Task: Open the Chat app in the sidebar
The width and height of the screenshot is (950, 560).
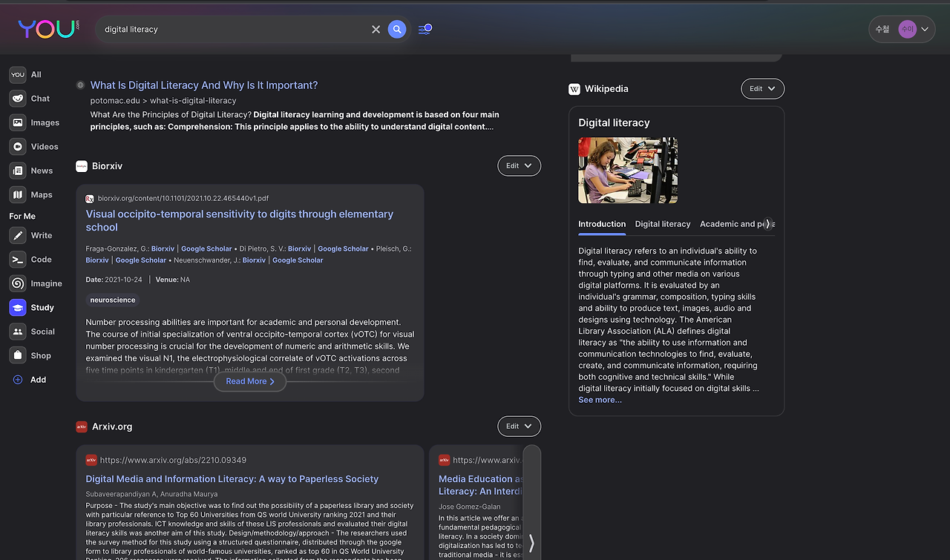Action: pyautogui.click(x=30, y=99)
